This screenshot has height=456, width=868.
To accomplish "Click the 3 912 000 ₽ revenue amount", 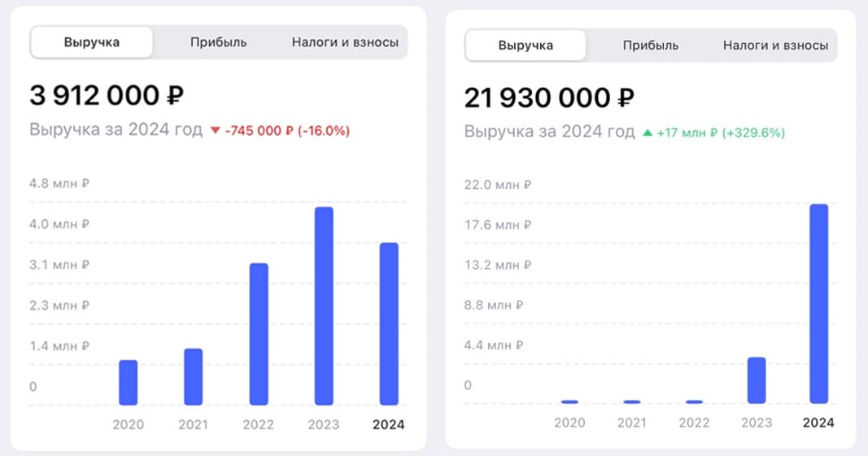I will tap(107, 96).
